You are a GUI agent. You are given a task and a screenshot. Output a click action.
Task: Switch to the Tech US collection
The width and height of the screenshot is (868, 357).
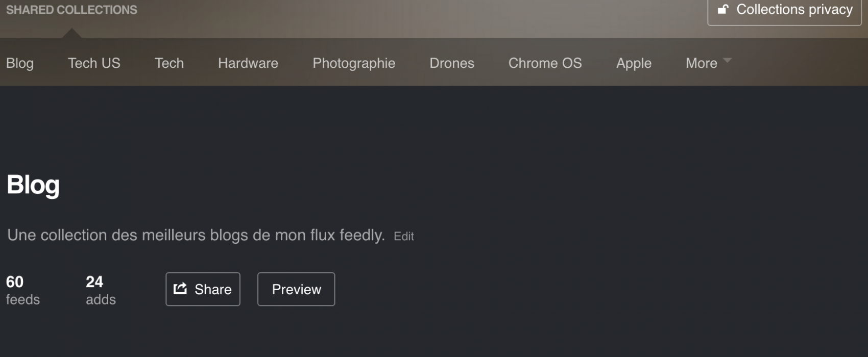click(94, 63)
